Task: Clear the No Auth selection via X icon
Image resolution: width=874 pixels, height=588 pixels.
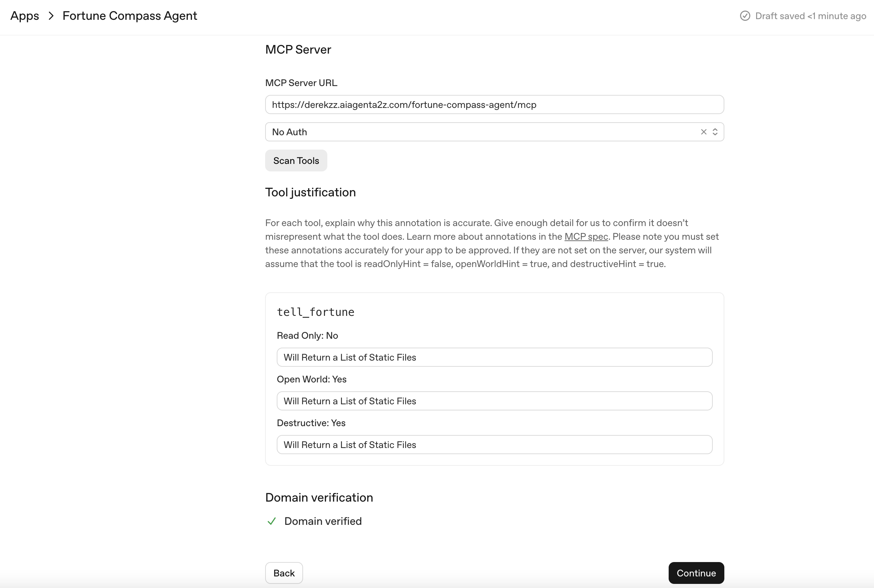Action: pos(704,132)
